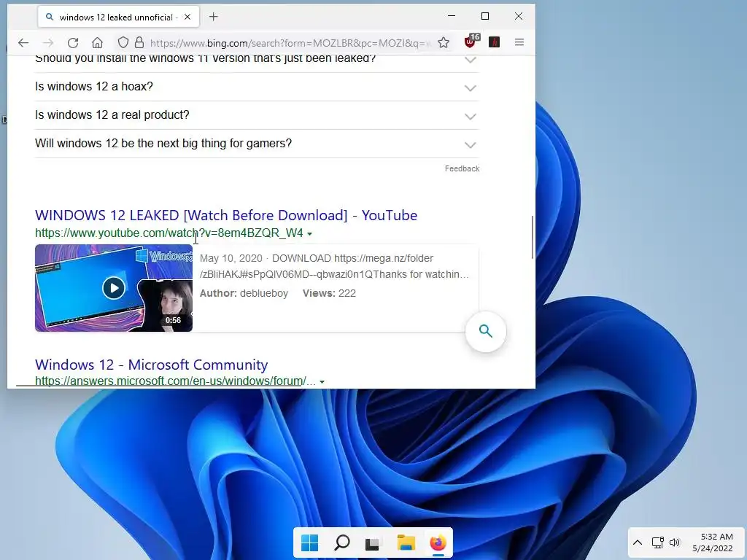Open the Windows Start menu
Image resolution: width=747 pixels, height=560 pixels.
tap(309, 542)
